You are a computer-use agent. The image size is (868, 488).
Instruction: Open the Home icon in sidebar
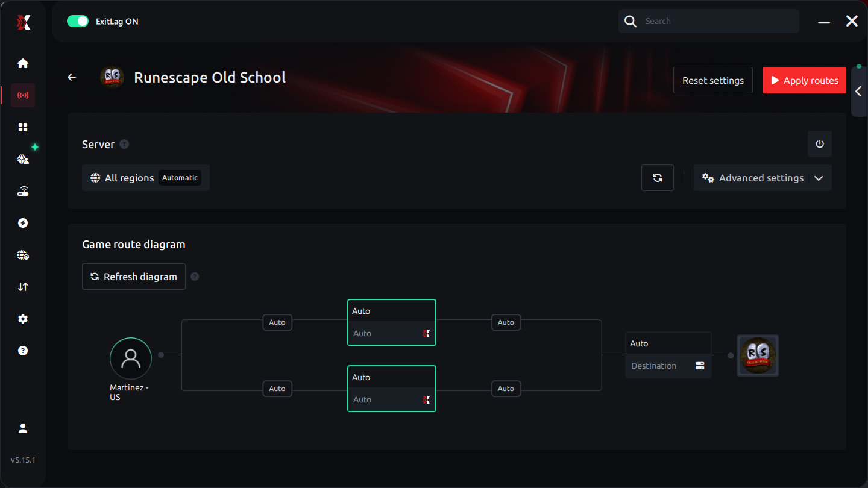[x=23, y=63]
